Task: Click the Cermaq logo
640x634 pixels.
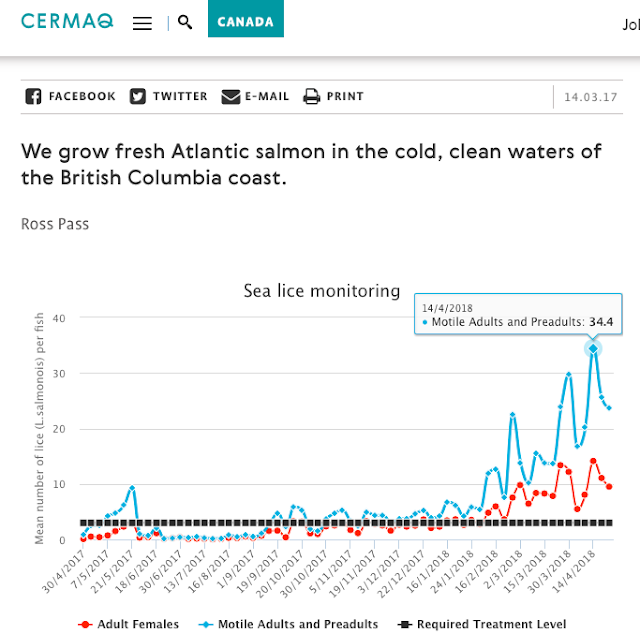Action: (66, 21)
